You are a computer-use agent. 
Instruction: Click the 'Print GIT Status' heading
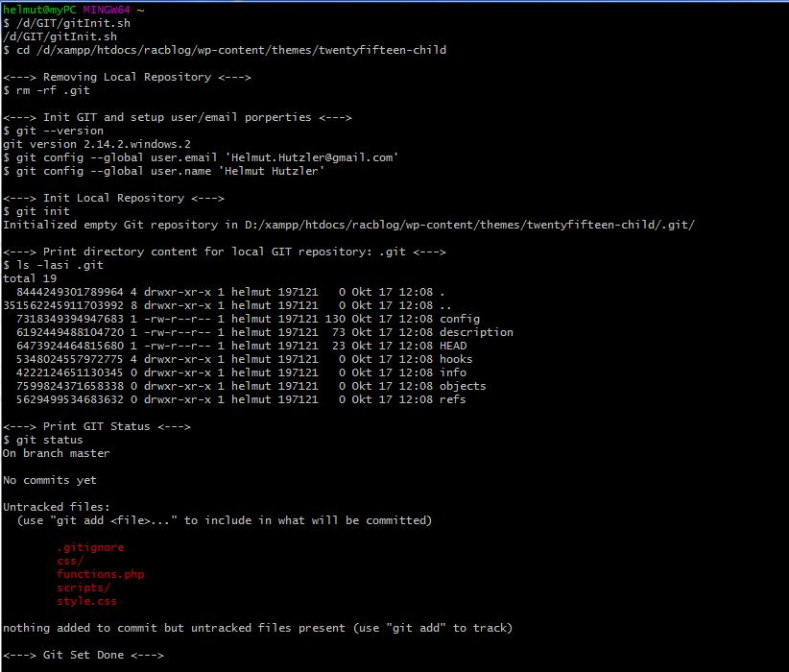(97, 426)
